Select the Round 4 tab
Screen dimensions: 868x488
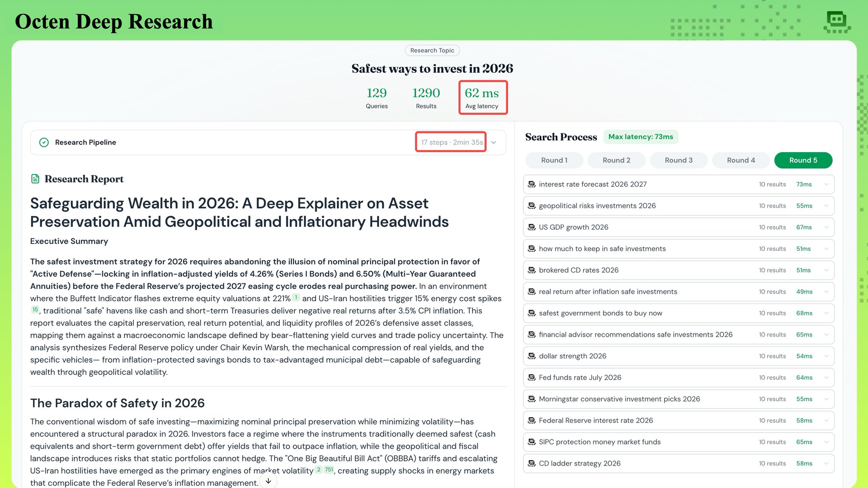coord(741,160)
